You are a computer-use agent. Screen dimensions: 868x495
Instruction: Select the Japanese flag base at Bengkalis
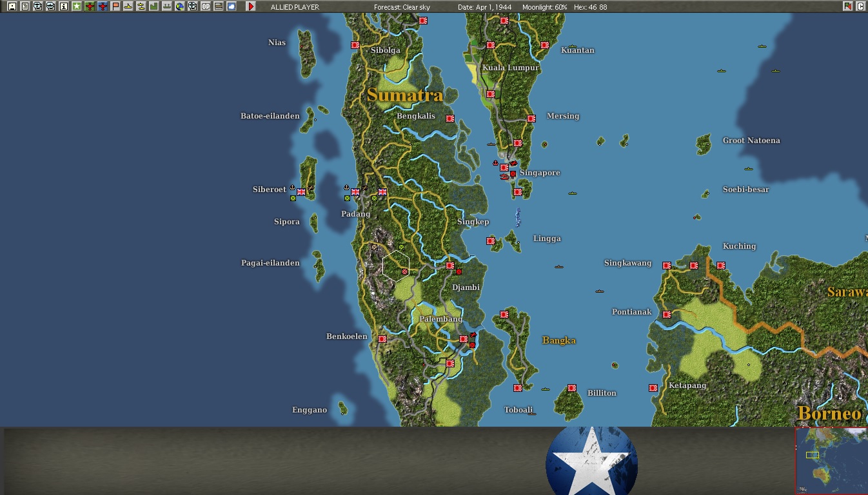(450, 119)
